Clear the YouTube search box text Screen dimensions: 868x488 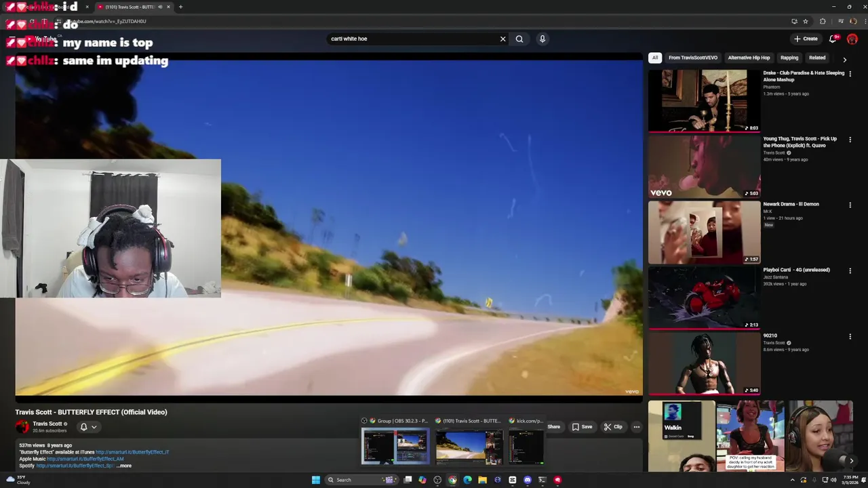tap(502, 39)
